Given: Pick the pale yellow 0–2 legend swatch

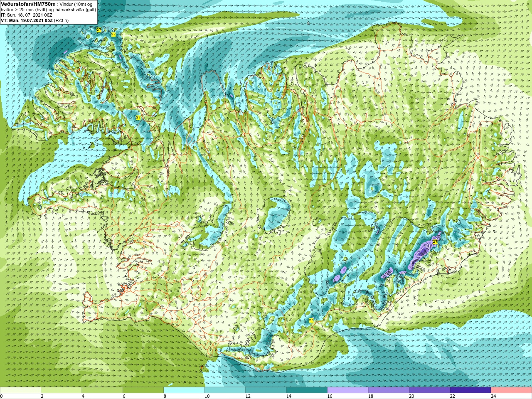Looking at the screenshot, I should 20,390.
